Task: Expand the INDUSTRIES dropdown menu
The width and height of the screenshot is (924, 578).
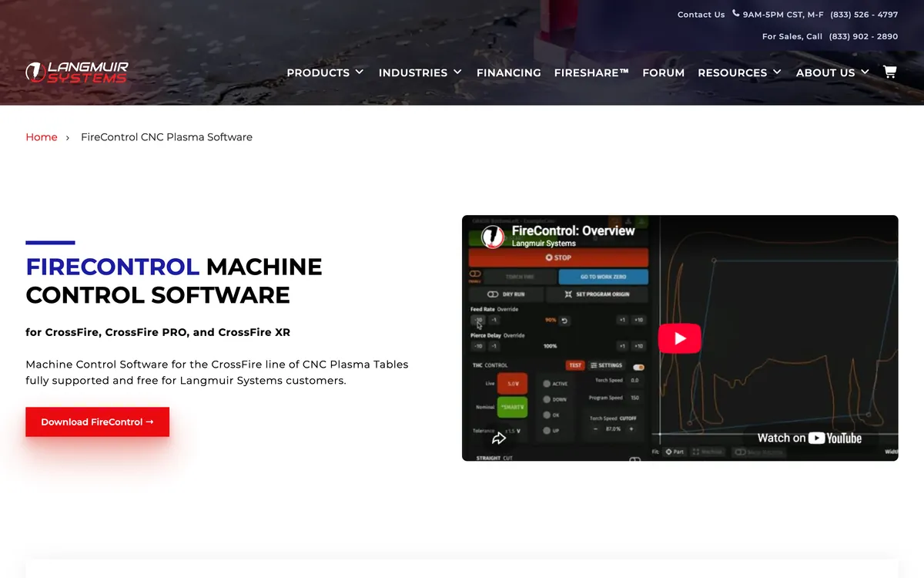Action: pos(420,72)
